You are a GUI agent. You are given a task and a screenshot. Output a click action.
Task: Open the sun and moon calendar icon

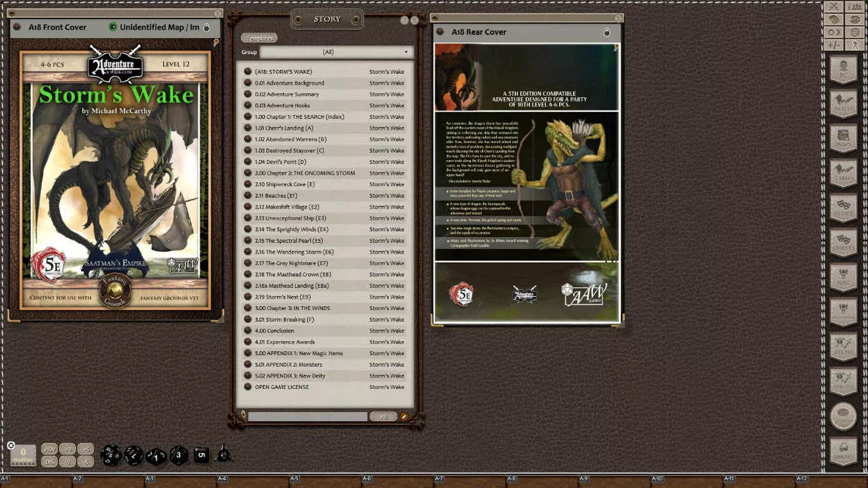pyautogui.click(x=834, y=32)
